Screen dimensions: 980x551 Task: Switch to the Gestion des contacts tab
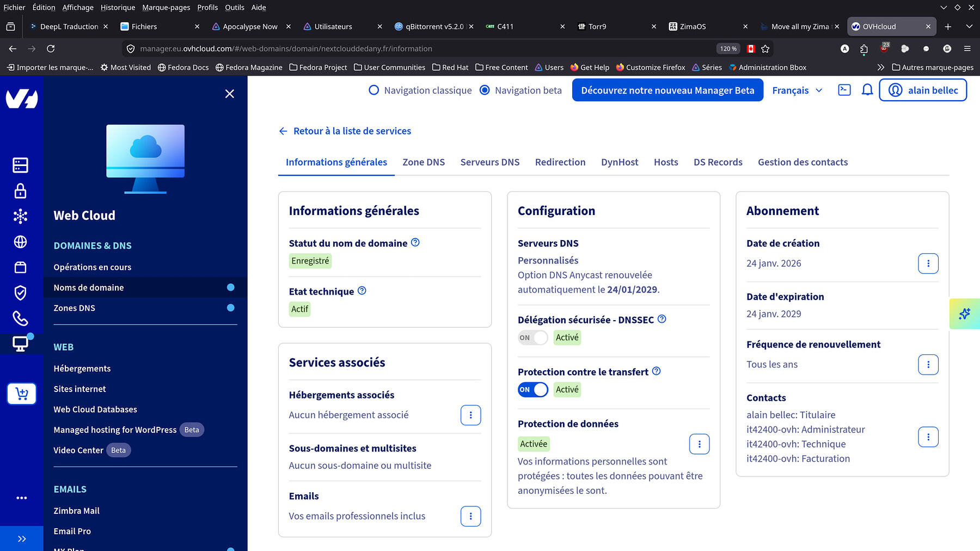[803, 162]
